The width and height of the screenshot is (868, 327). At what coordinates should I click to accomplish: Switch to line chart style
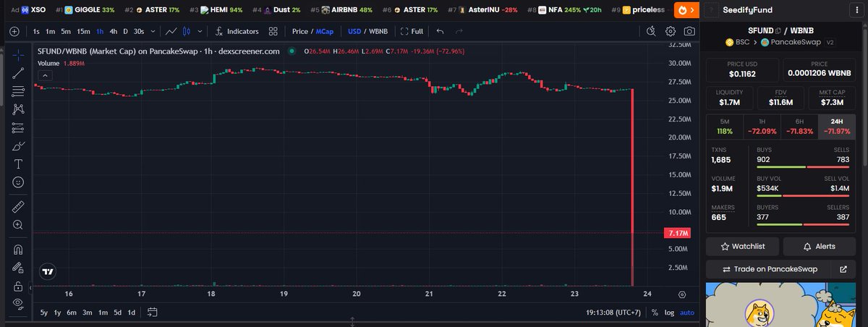pos(171,32)
